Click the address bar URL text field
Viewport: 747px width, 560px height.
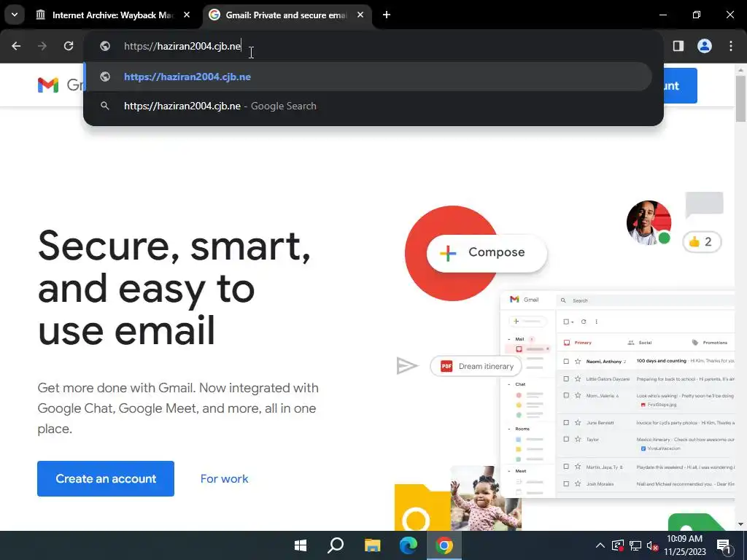click(x=373, y=46)
